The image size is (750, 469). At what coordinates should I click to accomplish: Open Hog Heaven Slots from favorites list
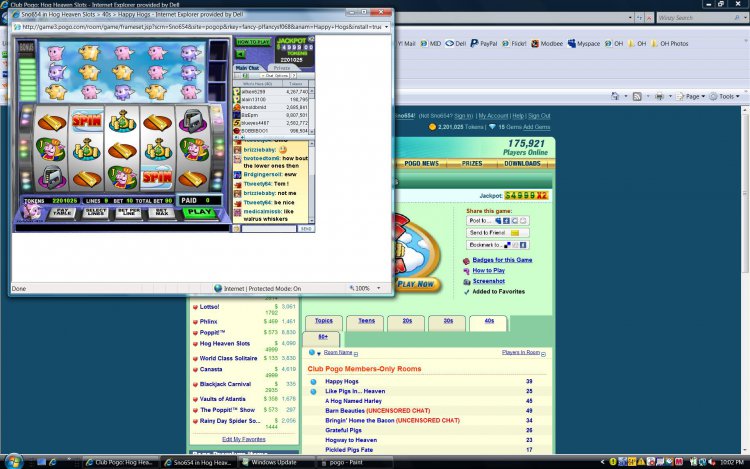225,343
